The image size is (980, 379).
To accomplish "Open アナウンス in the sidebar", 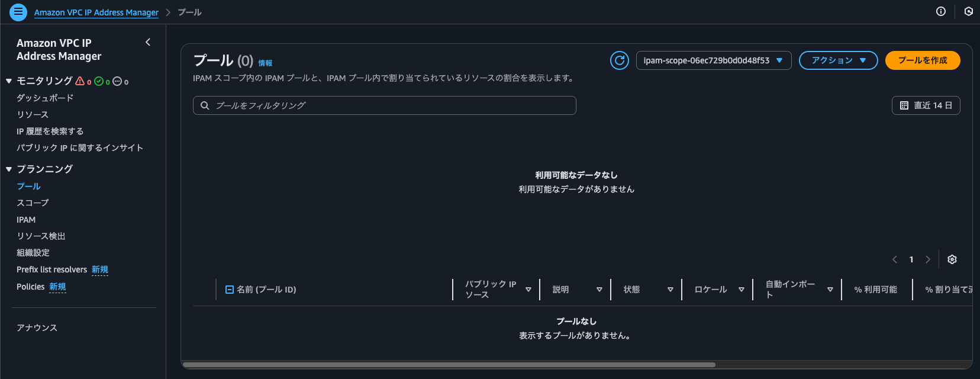I will pyautogui.click(x=37, y=327).
